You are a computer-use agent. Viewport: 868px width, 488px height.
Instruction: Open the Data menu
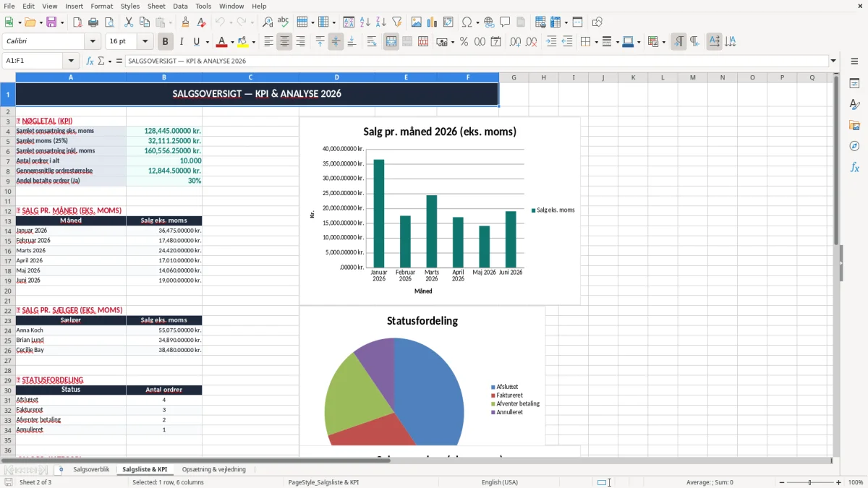click(180, 6)
